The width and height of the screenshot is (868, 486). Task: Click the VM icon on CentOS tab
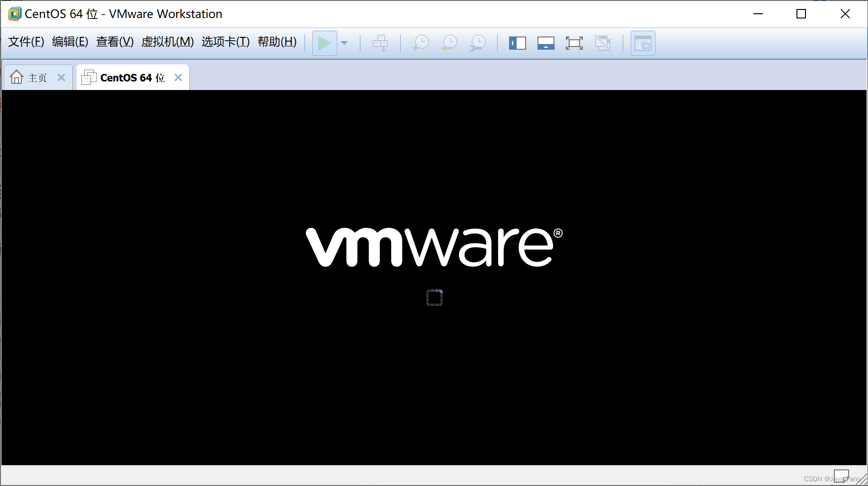pos(89,77)
